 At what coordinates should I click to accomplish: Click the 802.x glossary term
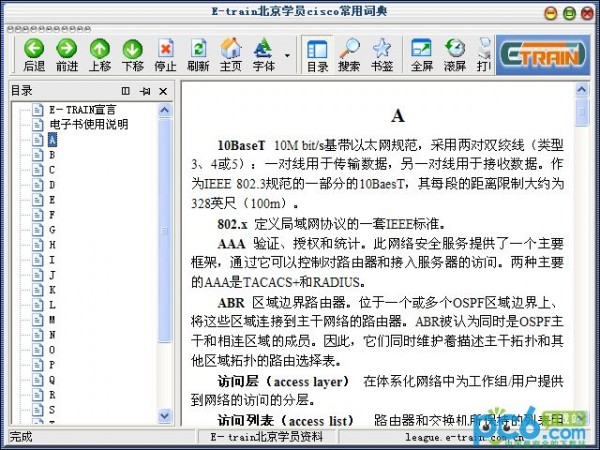[x=232, y=224]
